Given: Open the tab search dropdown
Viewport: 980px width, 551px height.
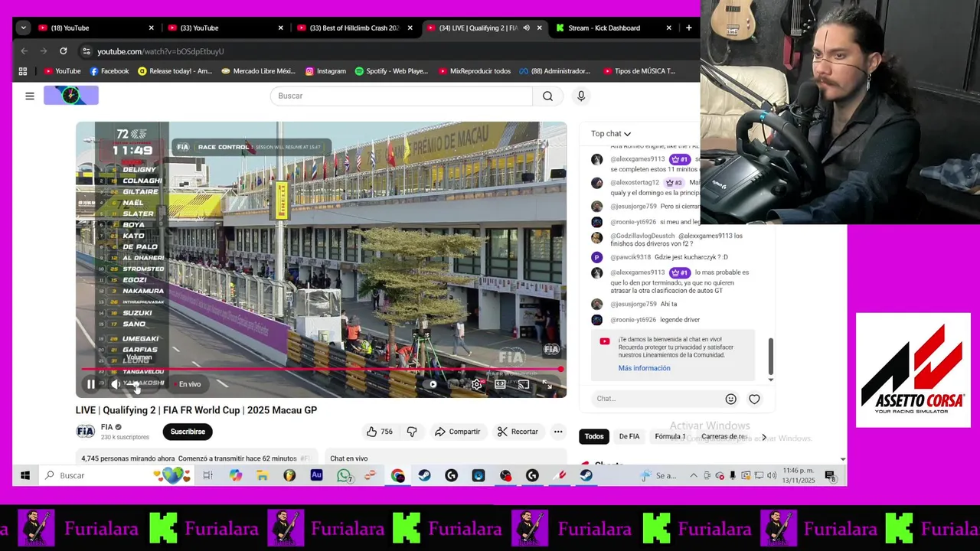Looking at the screenshot, I should 24,28.
